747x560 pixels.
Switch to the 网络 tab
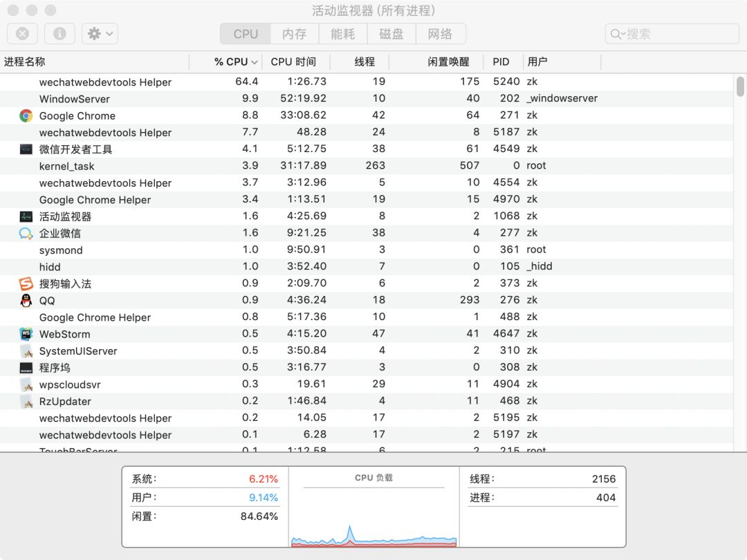440,34
